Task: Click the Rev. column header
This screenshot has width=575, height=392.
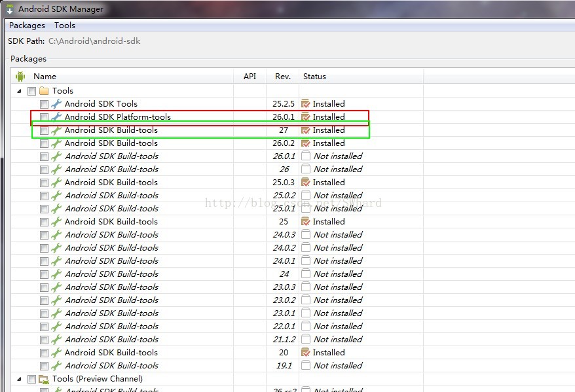Action: 283,77
